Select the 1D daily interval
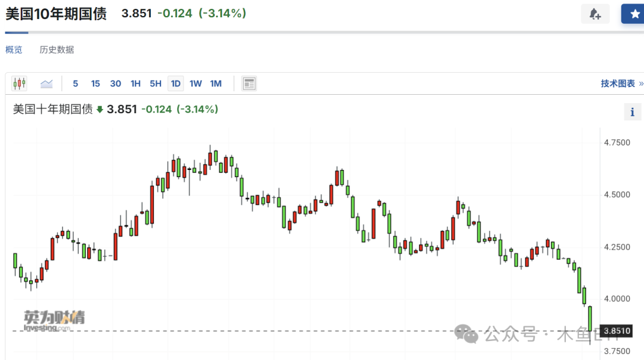The width and height of the screenshot is (644, 360). point(175,83)
